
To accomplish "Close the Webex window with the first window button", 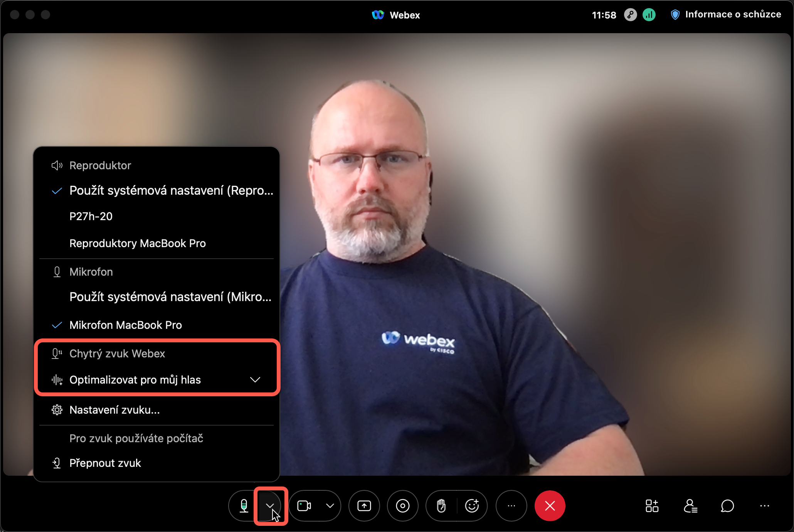I will [x=15, y=15].
